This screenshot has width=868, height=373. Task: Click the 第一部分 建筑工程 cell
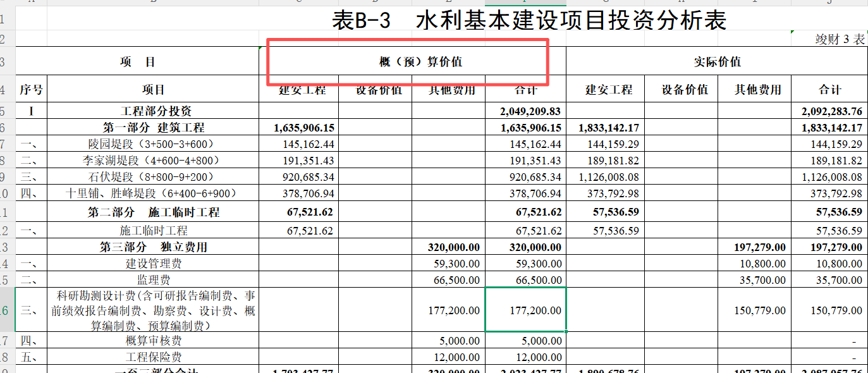(152, 126)
